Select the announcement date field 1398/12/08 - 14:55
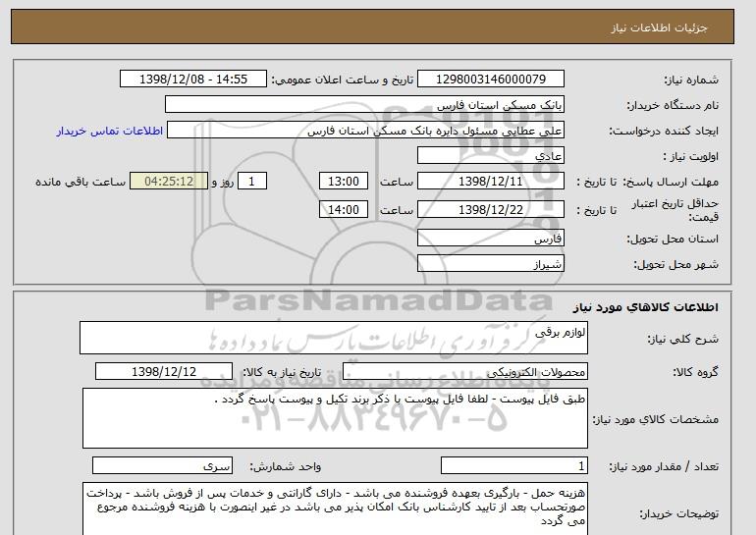 pos(192,80)
